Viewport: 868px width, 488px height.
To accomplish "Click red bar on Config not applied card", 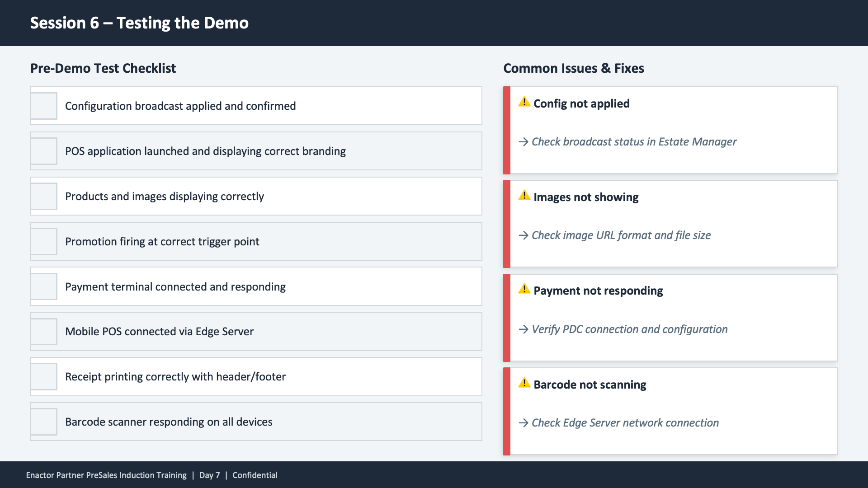I will point(507,130).
